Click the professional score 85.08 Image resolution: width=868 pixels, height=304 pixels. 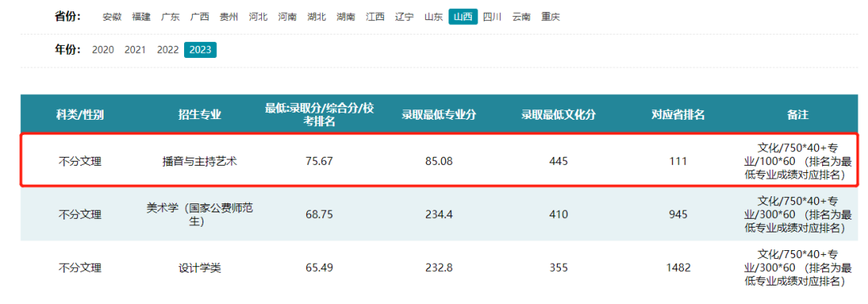tap(439, 162)
